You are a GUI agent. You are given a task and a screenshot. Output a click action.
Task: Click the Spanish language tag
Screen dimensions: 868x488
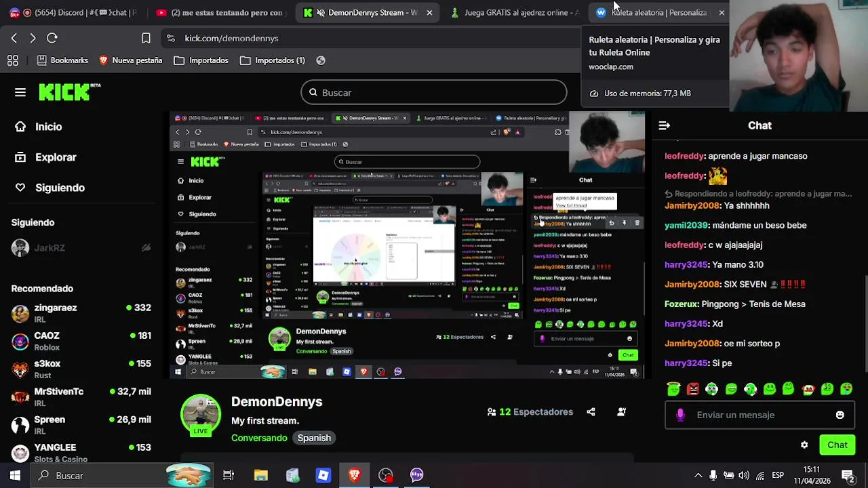(x=314, y=438)
